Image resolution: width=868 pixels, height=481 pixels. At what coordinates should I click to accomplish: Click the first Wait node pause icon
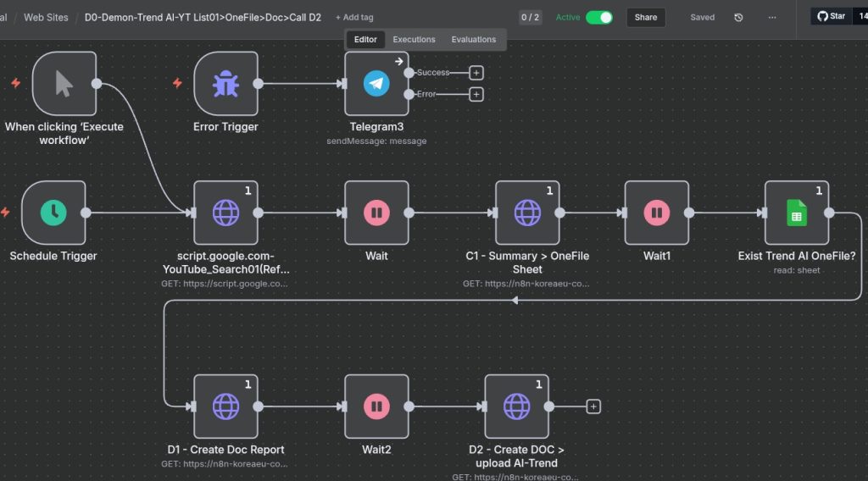tap(376, 213)
